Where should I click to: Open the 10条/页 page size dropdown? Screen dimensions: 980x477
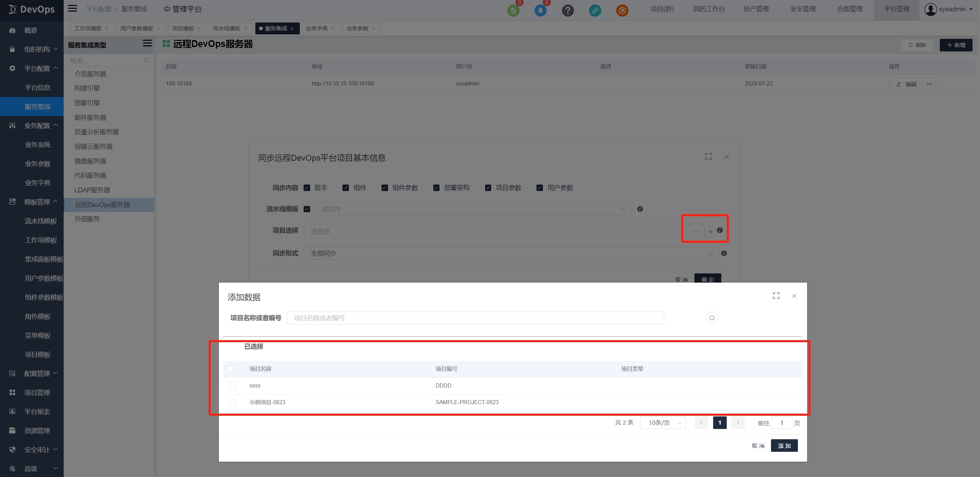(x=663, y=423)
